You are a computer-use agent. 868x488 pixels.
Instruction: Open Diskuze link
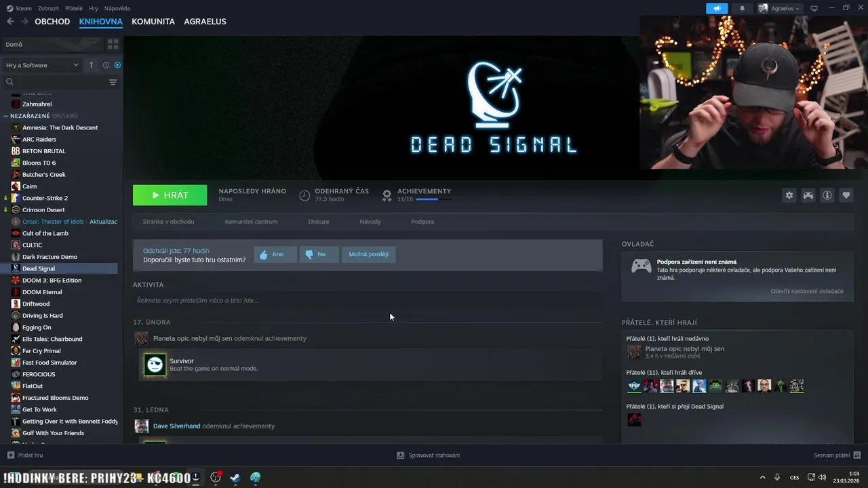(319, 222)
